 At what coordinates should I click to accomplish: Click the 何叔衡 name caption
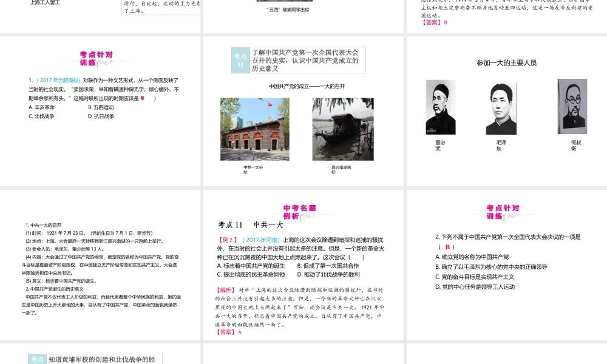[576, 146]
